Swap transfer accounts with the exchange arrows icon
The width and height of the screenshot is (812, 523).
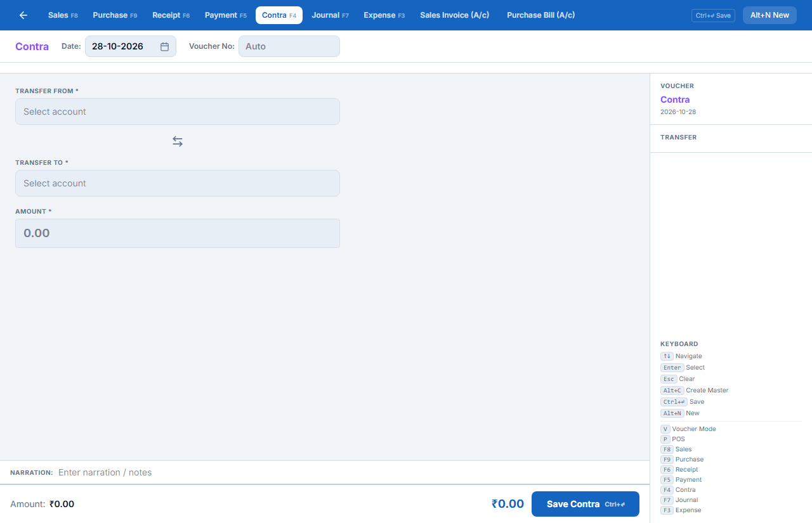178,141
